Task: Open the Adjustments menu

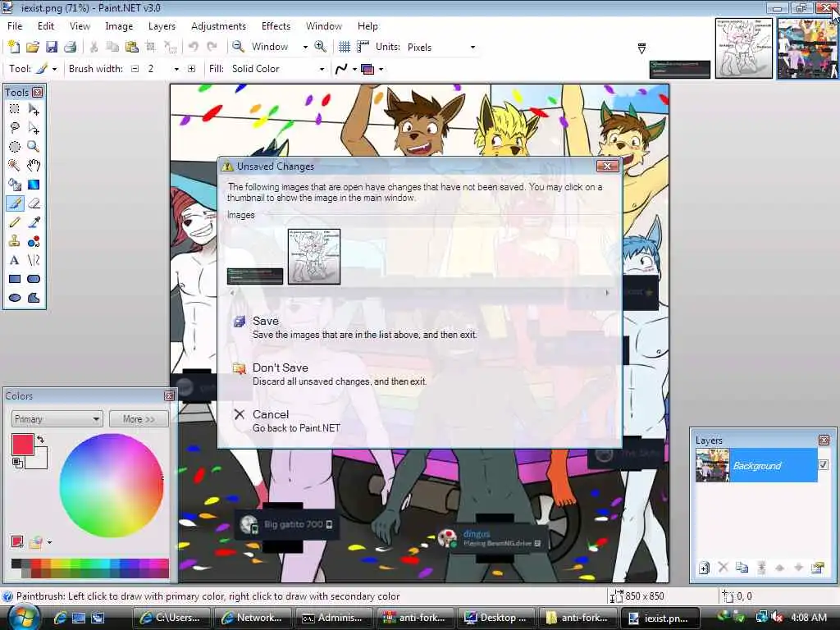Action: click(218, 25)
